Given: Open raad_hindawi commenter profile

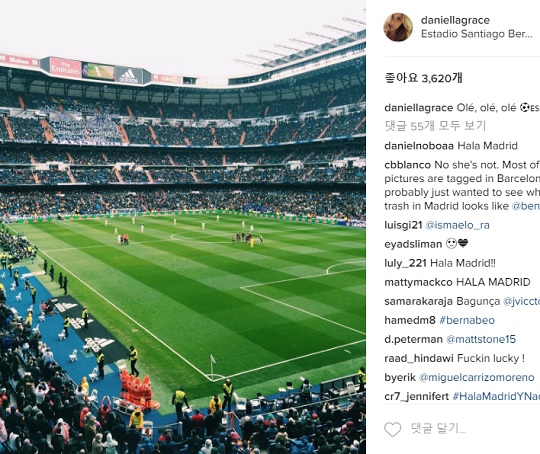Looking at the screenshot, I should [x=419, y=358].
